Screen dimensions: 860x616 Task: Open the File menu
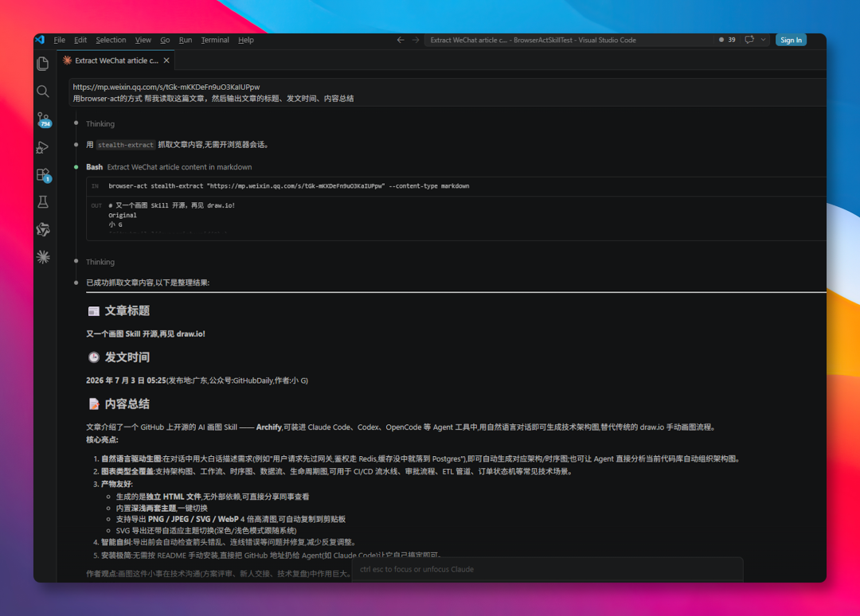[59, 40]
